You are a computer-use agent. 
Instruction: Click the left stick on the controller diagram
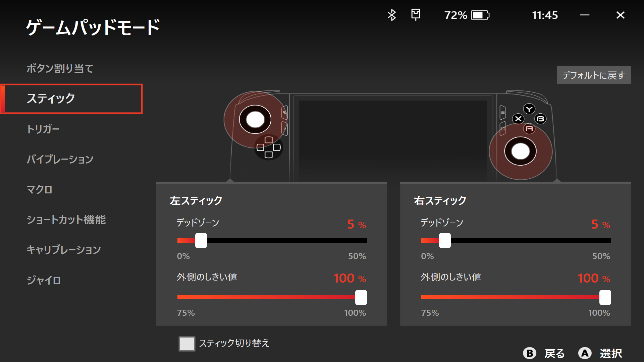tap(255, 120)
